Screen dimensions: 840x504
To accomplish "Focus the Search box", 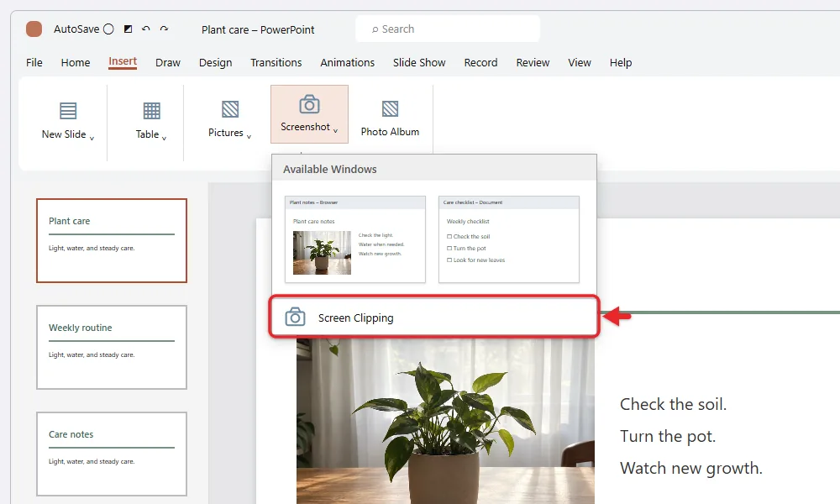I will click(x=448, y=29).
